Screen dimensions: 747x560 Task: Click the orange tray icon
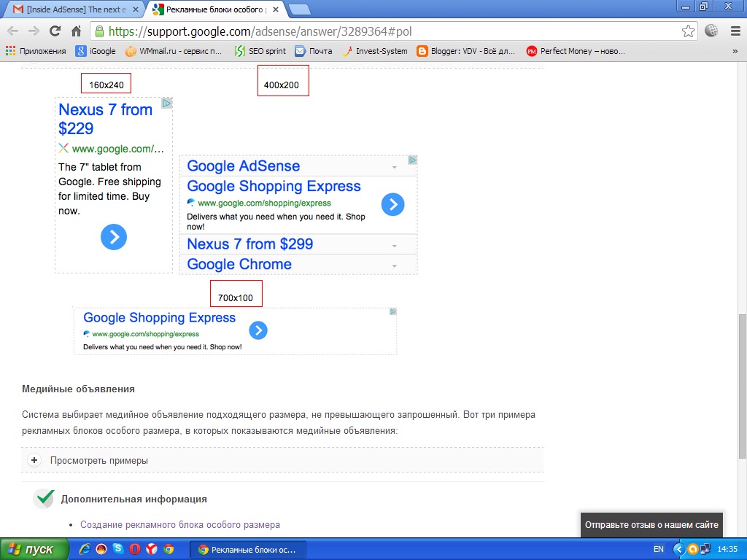[693, 549]
